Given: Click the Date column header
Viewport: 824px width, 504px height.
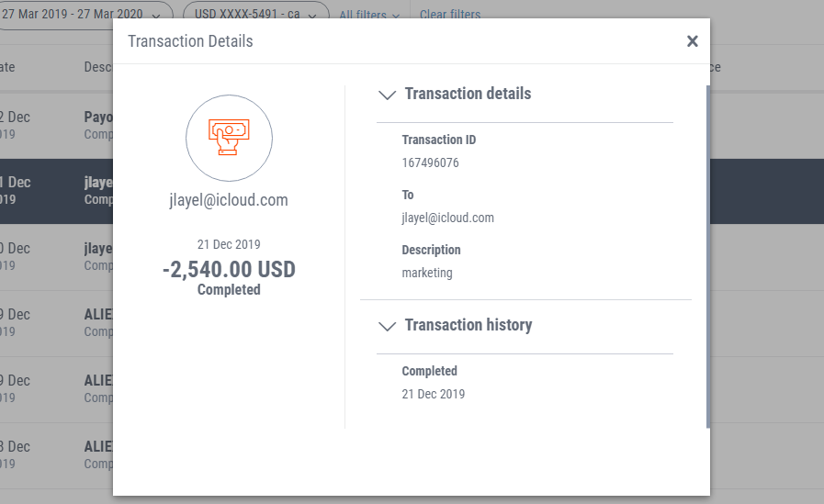Looking at the screenshot, I should [7, 67].
